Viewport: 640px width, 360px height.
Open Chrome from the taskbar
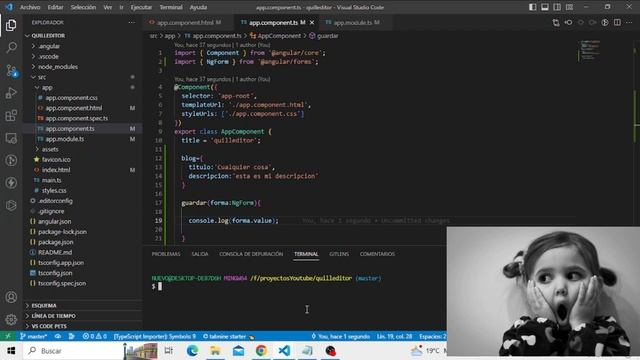[261, 351]
